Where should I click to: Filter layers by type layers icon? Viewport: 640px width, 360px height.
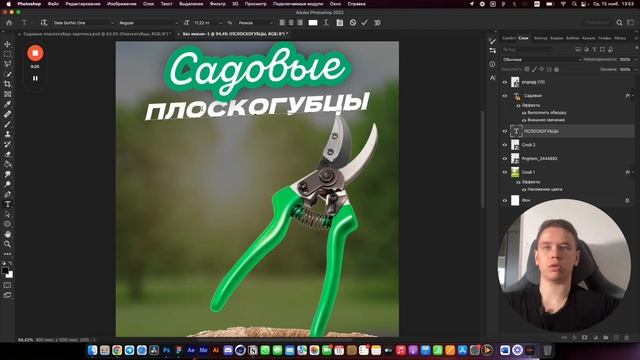tap(594, 49)
